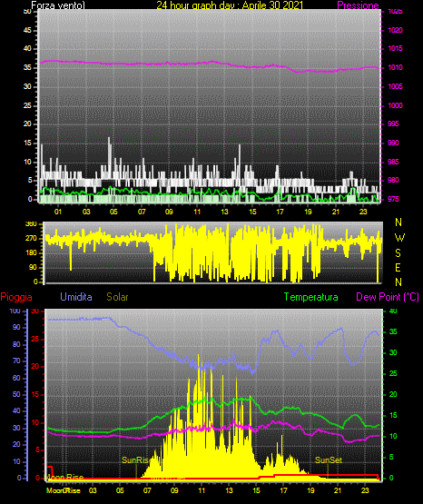Click the '24 hour graph day : Aprile 30 2021' title
This screenshot has height=504, width=423.
coord(230,5)
